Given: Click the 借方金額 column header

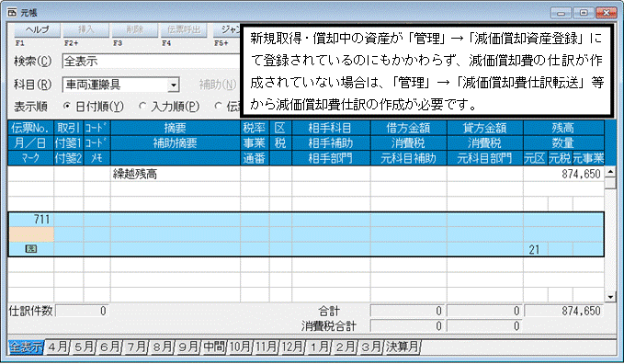Looking at the screenshot, I should pos(408,128).
